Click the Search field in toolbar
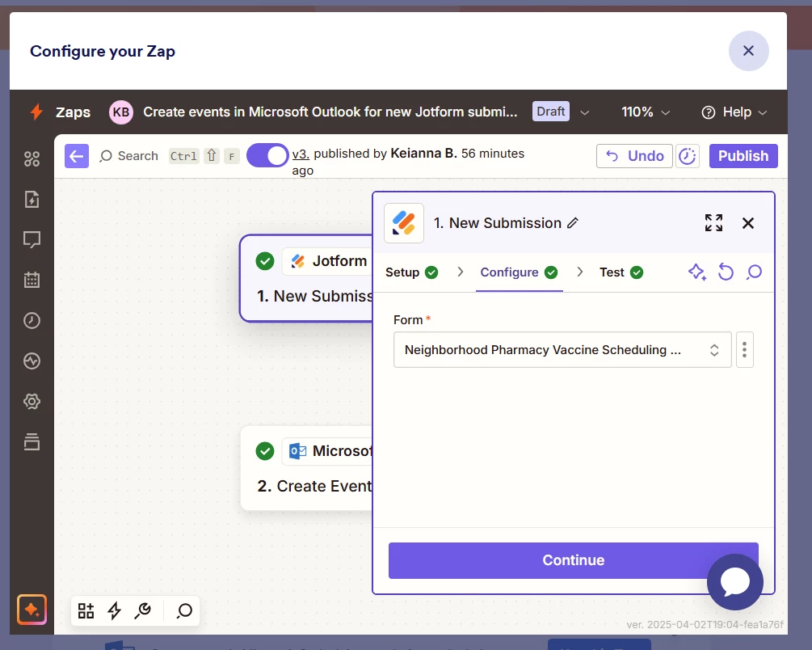Image resolution: width=812 pixels, height=650 pixels. pyautogui.click(x=128, y=156)
